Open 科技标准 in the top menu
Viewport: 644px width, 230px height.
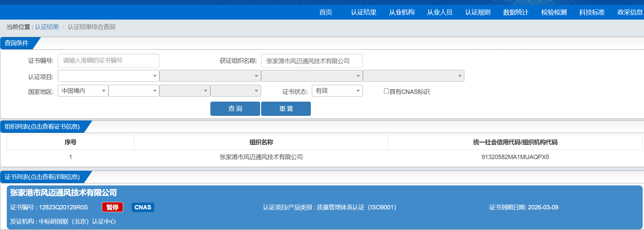pyautogui.click(x=592, y=12)
